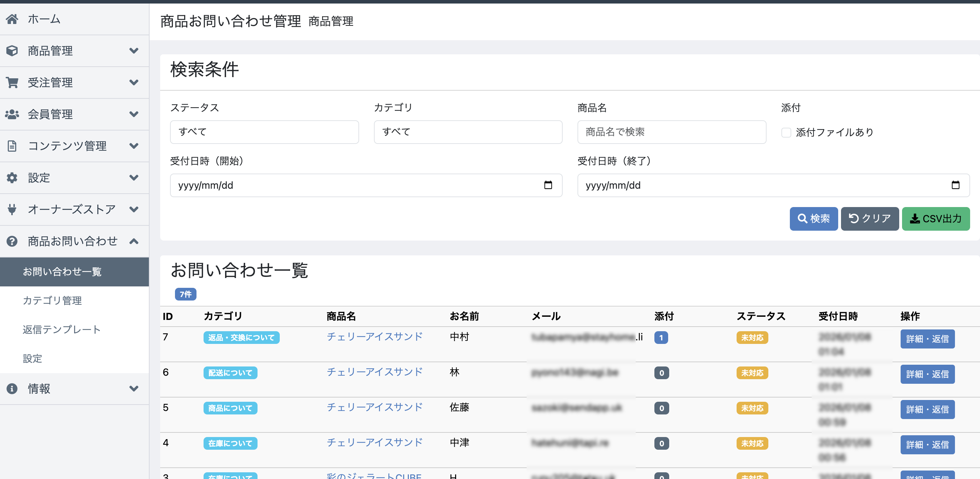
Task: Expand the 情報 menu chevron
Action: [x=134, y=388]
